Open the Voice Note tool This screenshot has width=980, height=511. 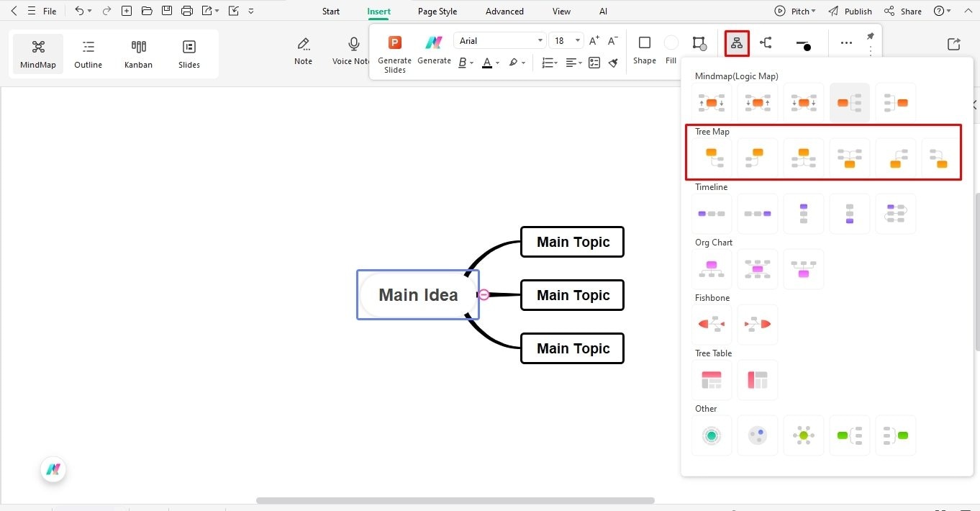tap(352, 50)
